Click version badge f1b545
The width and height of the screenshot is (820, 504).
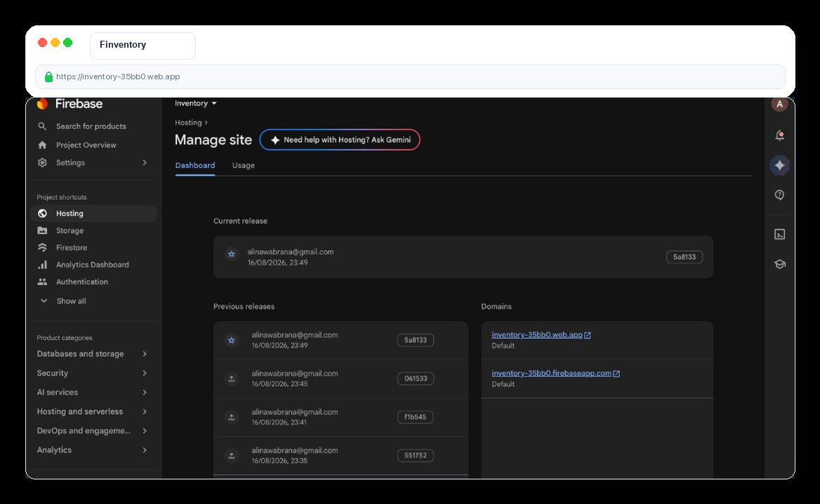tap(415, 417)
